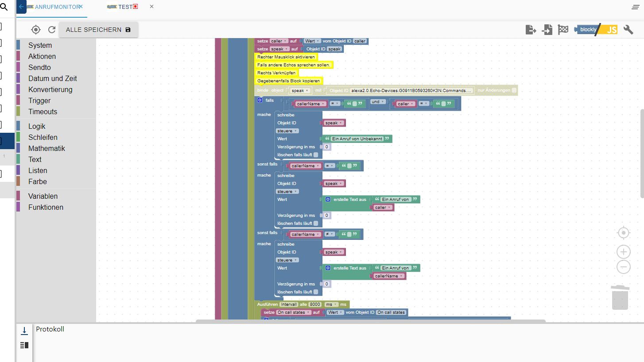The image size is (644, 362).
Task: Open the hamburger menu at top right
Action: (x=635, y=7)
